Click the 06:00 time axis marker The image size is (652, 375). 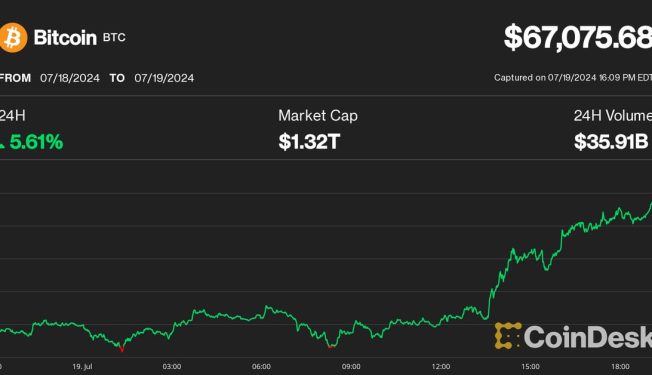pyautogui.click(x=261, y=367)
